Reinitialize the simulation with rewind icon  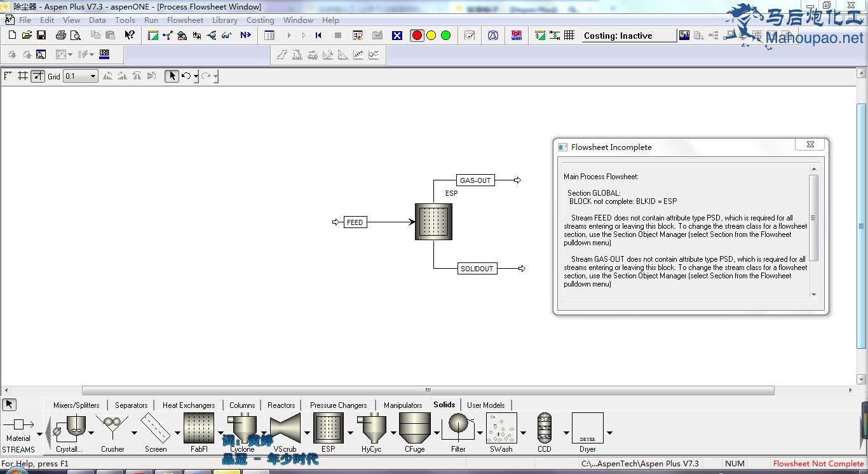(318, 36)
